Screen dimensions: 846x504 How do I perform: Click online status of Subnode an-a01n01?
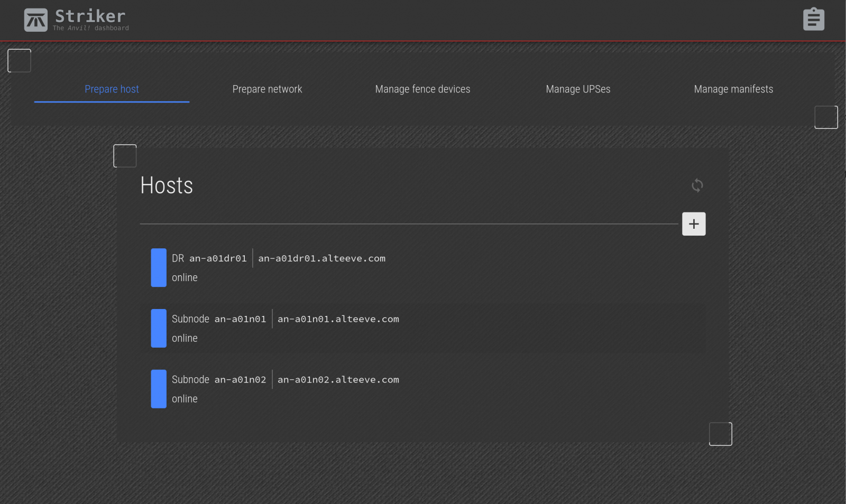pyautogui.click(x=185, y=339)
